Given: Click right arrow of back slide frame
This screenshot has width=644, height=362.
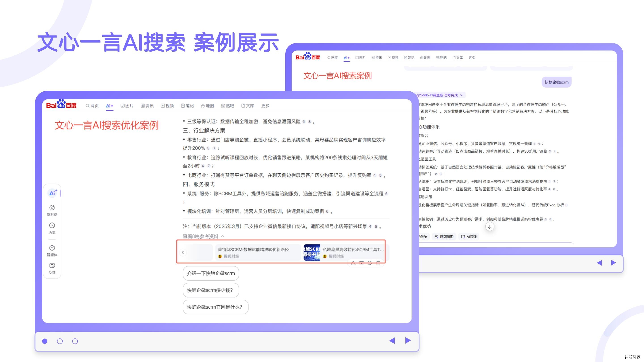Looking at the screenshot, I should [x=614, y=263].
